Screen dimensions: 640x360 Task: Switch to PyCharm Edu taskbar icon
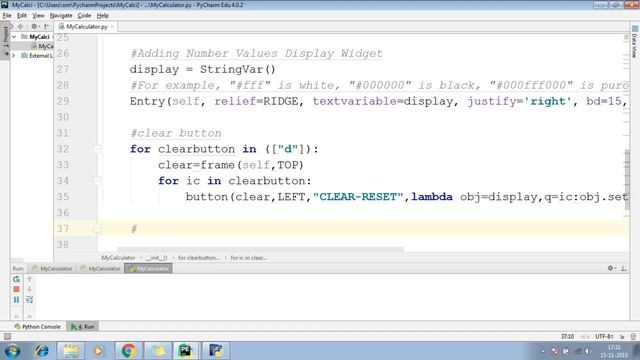coord(186,351)
